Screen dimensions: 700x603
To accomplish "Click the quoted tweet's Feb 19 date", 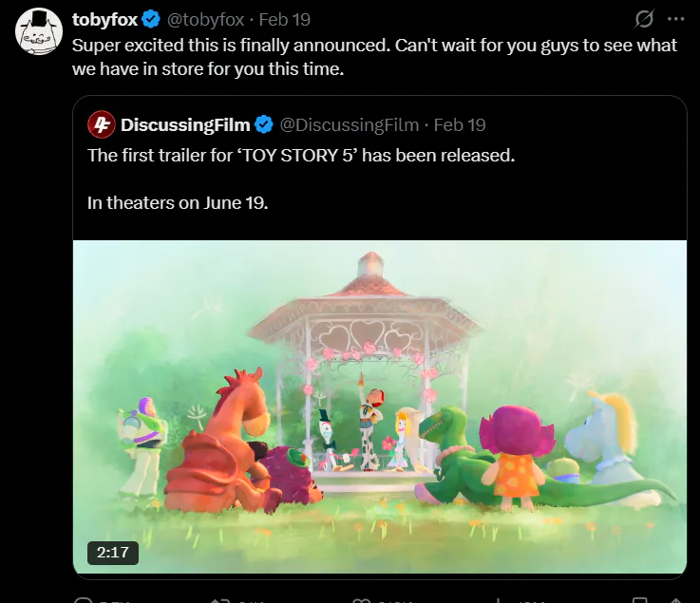I will pos(460,124).
